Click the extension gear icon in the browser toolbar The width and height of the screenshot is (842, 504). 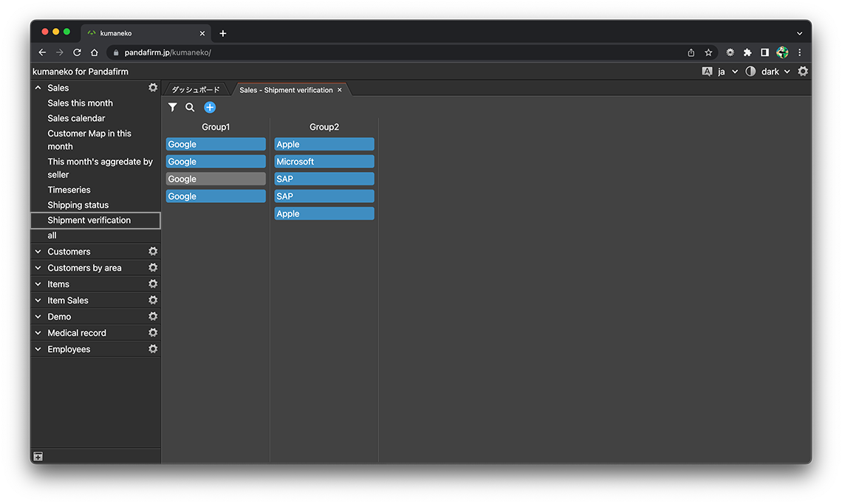[x=730, y=52]
